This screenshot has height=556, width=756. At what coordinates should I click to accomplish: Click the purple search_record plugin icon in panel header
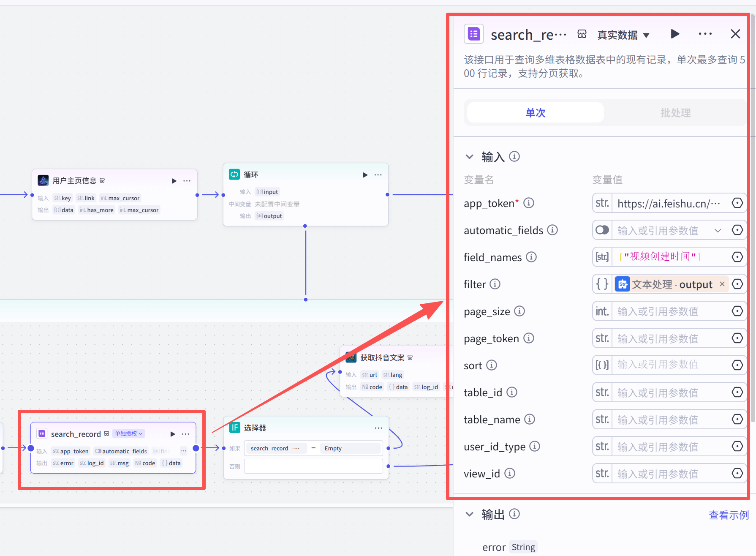(474, 34)
